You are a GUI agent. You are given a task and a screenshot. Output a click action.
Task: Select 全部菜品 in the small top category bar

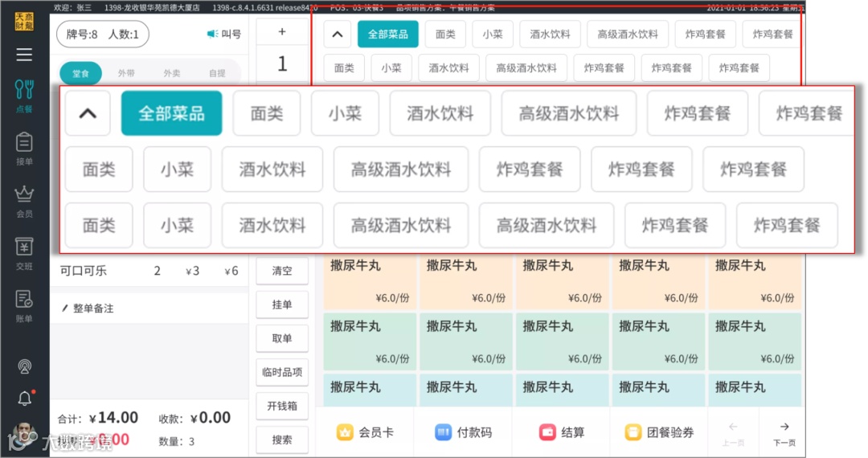coord(388,35)
